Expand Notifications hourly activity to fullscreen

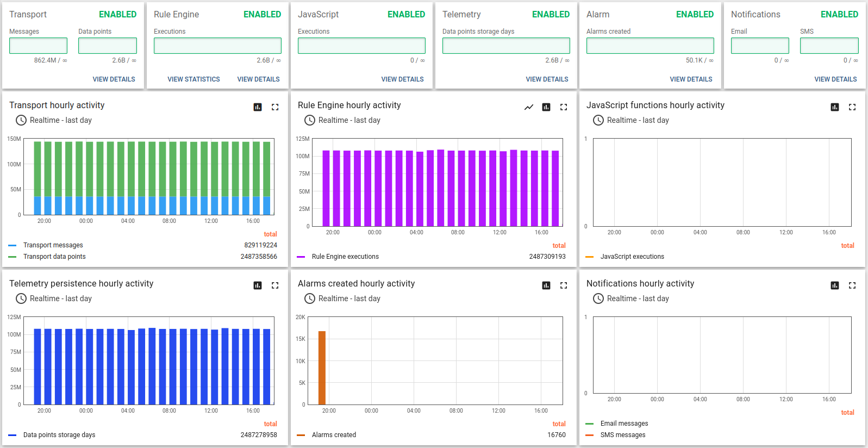[852, 285]
